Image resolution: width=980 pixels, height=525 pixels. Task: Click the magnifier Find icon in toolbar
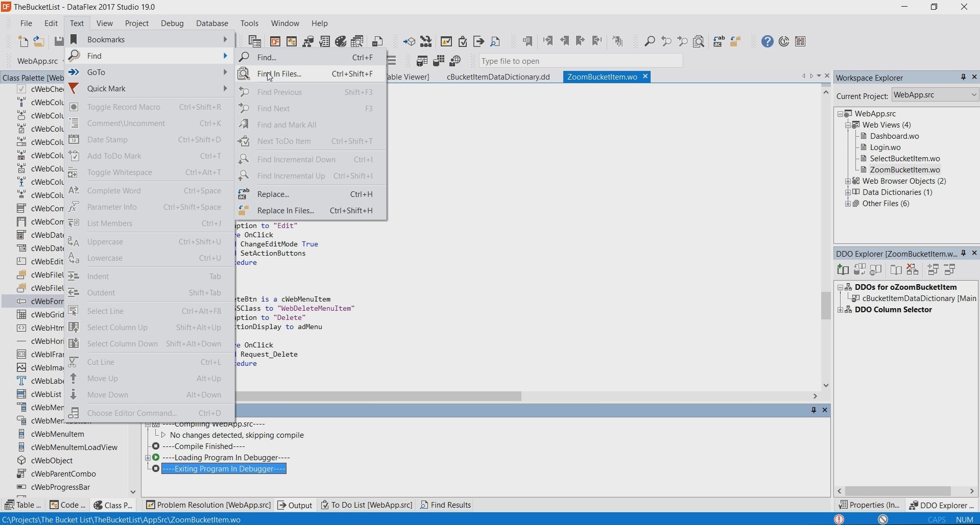pyautogui.click(x=650, y=41)
